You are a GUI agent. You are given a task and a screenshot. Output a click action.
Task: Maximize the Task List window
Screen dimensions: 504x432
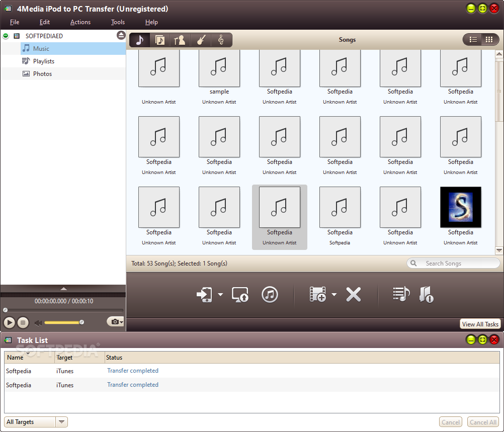click(482, 340)
